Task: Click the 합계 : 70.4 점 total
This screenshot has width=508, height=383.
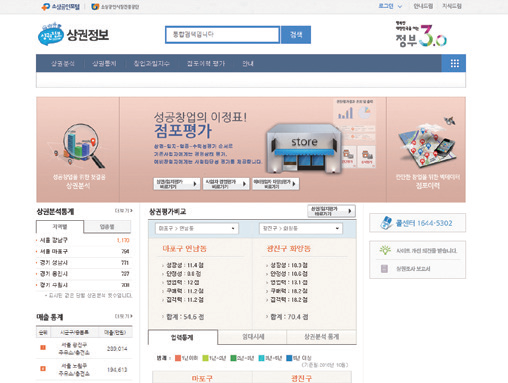Action: 289,317
